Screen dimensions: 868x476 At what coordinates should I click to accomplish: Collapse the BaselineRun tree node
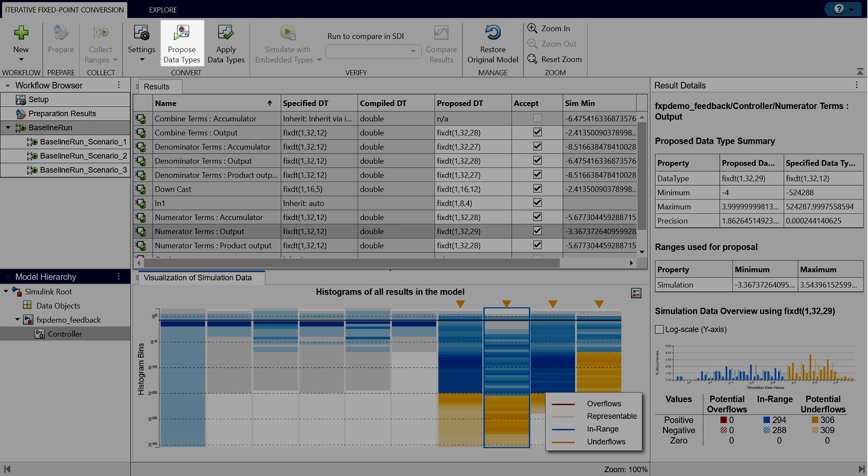[8, 128]
